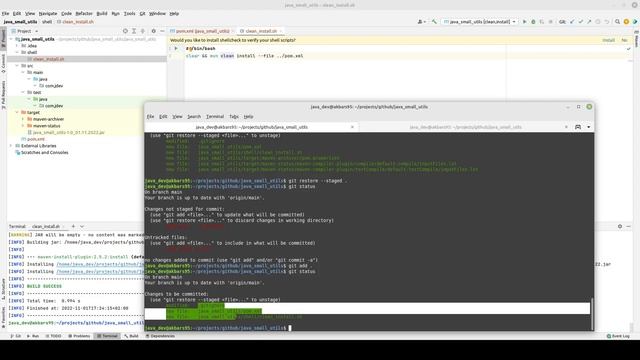Expand the maven-archiver folder
This screenshot has width=640, height=360.
point(23,119)
